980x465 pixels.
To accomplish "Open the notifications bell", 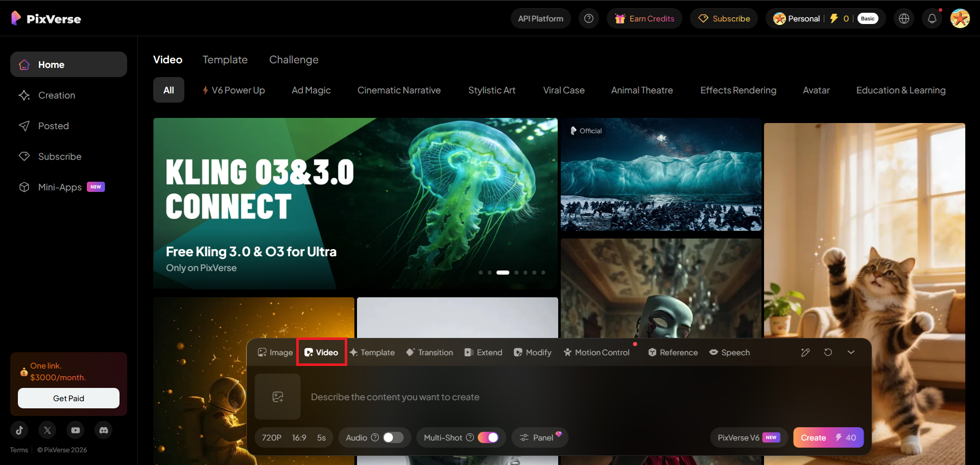I will click(x=932, y=18).
